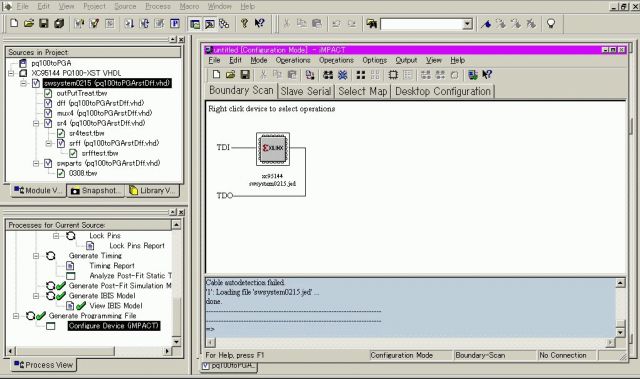Screen dimensions: 640x379
Task: Click the Save disk icon in iMPACT toolbar
Action: [x=245, y=74]
